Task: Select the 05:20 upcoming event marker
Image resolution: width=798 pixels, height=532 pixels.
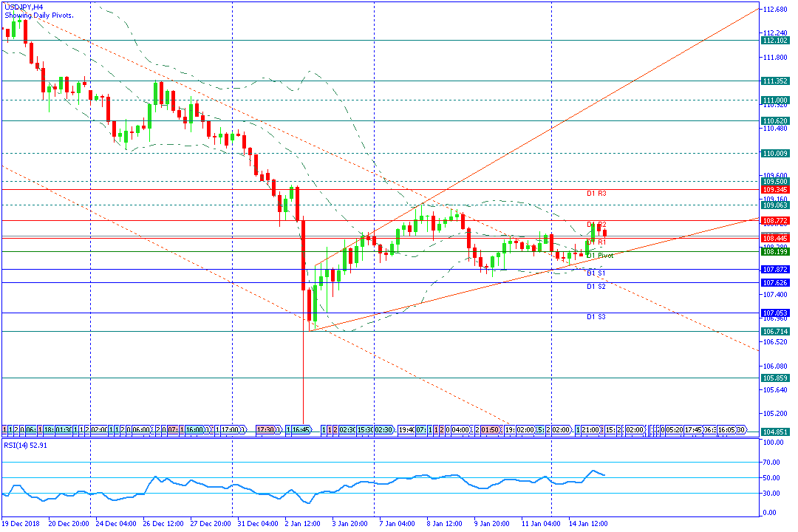Action: pos(674,430)
